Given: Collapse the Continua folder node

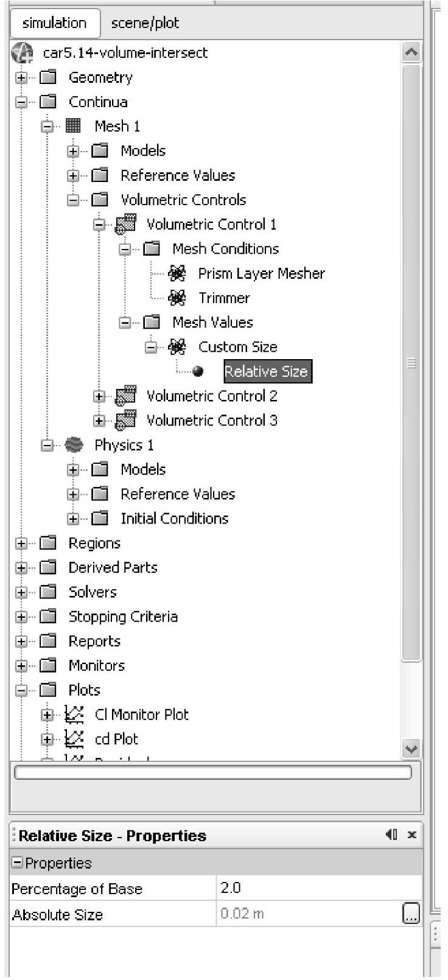Looking at the screenshot, I should click(22, 102).
